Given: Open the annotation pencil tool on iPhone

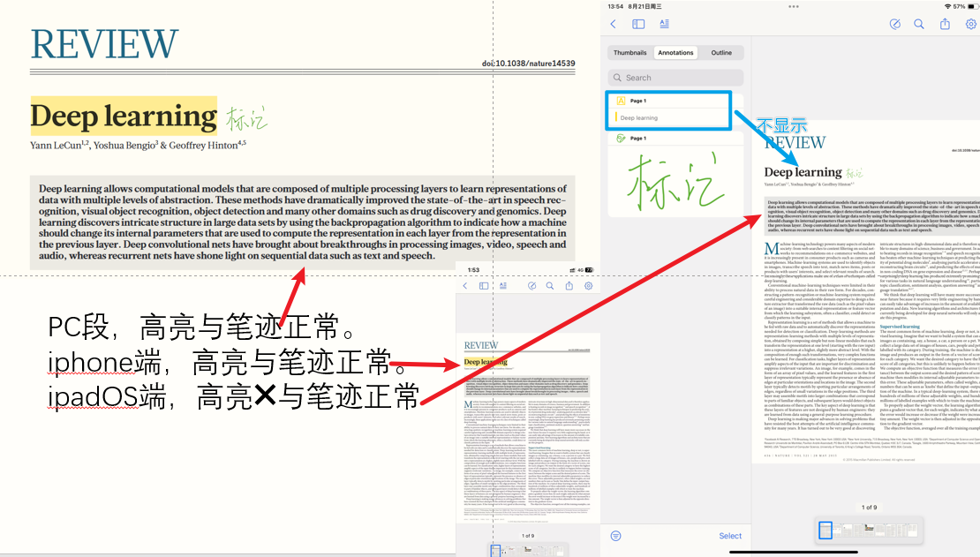Looking at the screenshot, I should [531, 286].
